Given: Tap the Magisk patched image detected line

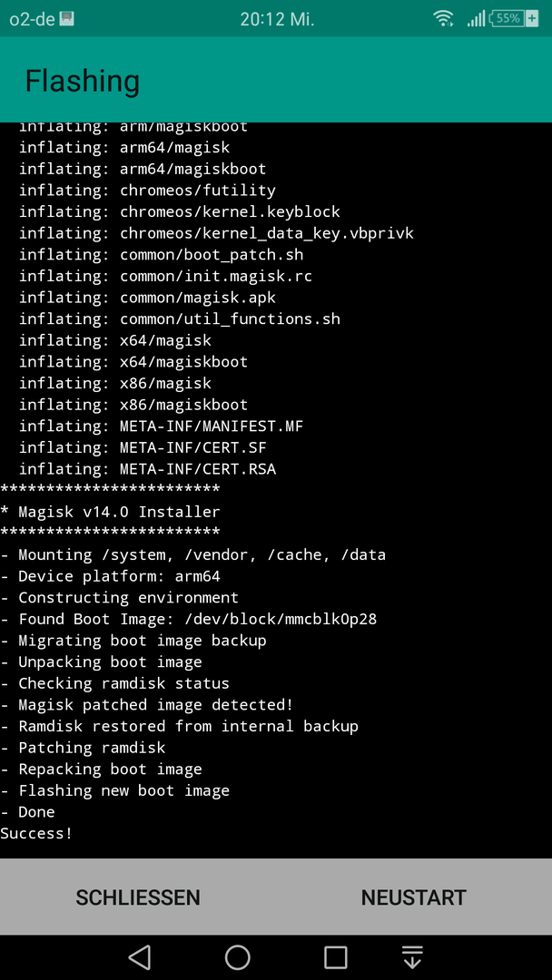Looking at the screenshot, I should coord(147,704).
